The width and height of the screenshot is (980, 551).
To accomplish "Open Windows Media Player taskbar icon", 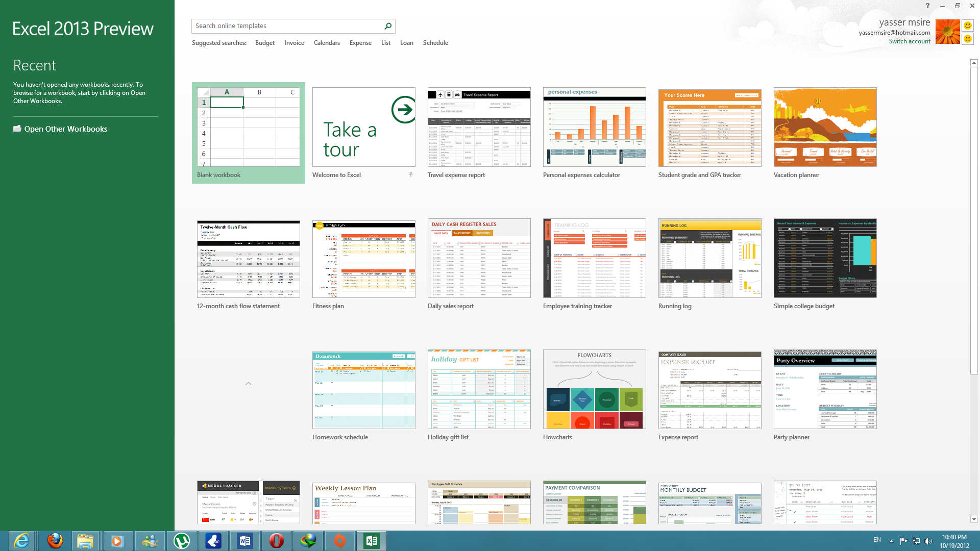I will coord(117,541).
